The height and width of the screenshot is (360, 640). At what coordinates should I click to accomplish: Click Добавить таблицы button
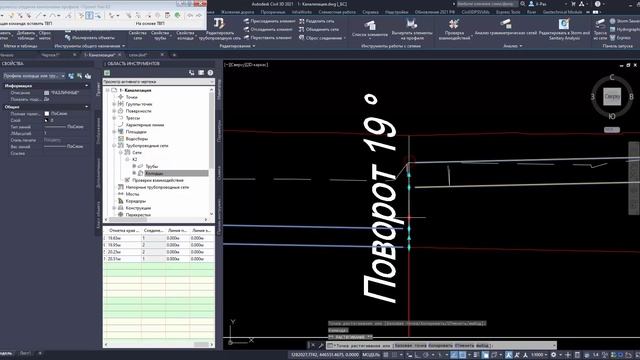[x=26, y=35]
